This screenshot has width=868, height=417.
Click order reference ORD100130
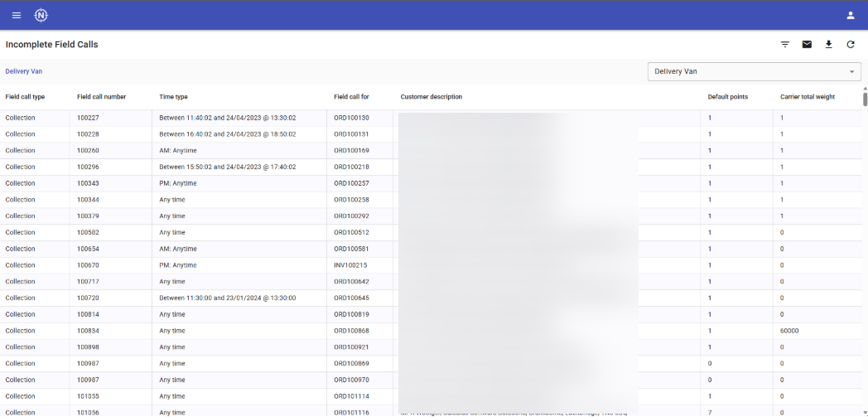tap(351, 118)
